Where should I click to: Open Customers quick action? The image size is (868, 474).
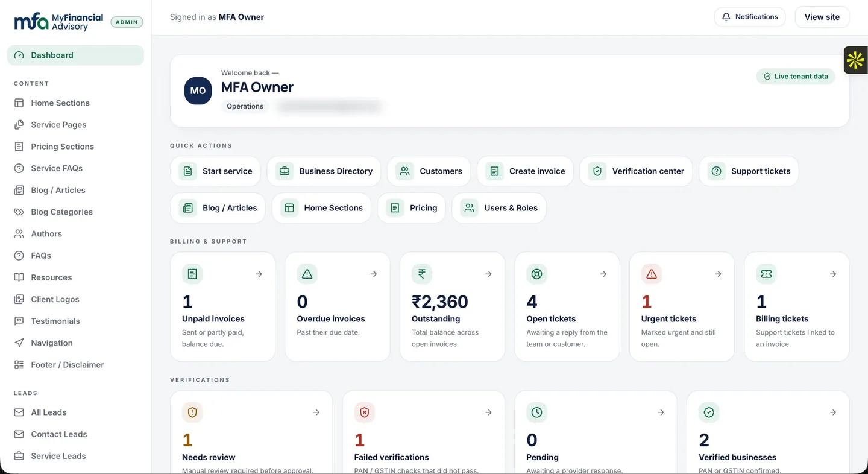point(429,171)
